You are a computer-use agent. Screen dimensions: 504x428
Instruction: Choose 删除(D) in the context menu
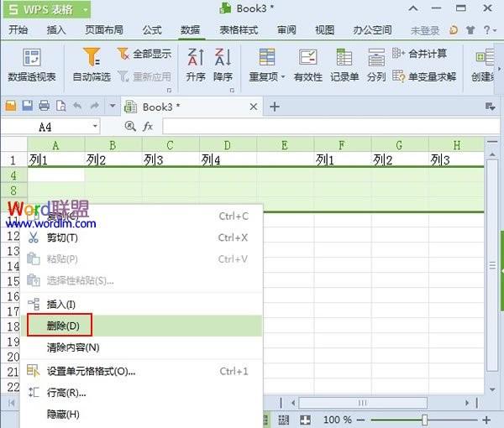tap(141, 326)
